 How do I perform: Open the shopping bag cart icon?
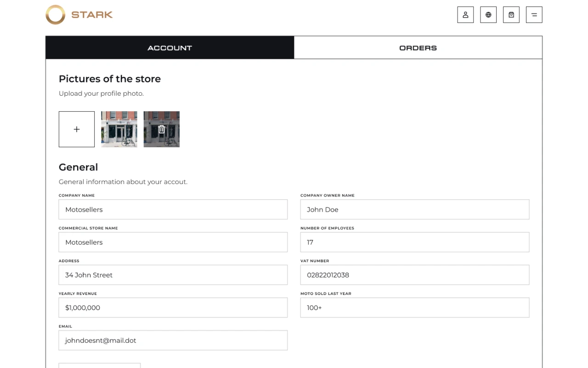(x=511, y=15)
